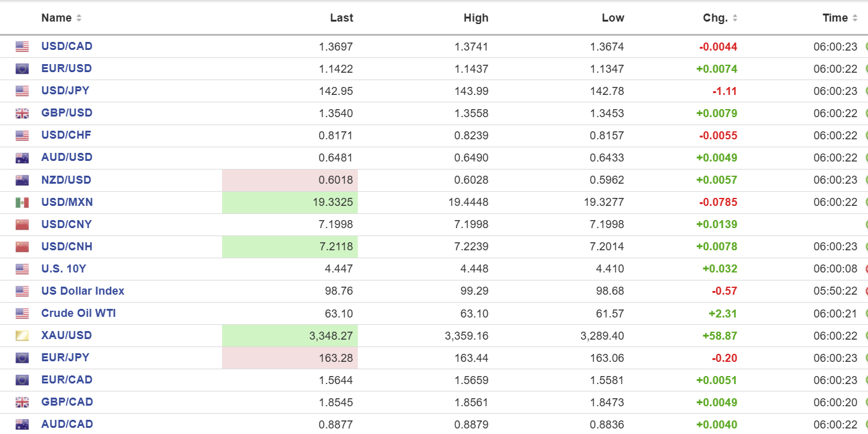Open the GBP/CAD pair link
Image resolution: width=868 pixels, height=434 pixels.
67,402
